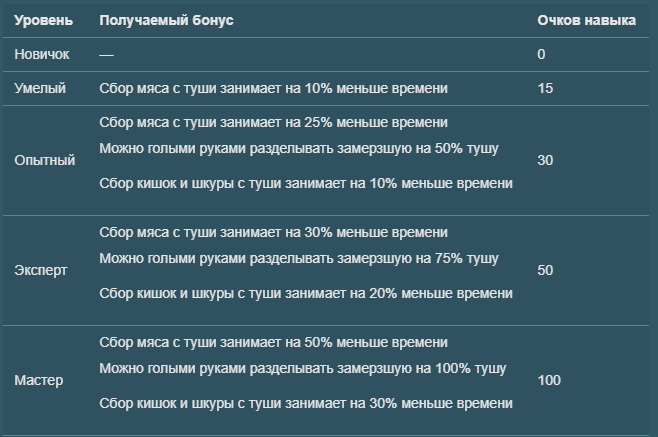Click the Очков навыка column header

point(587,20)
